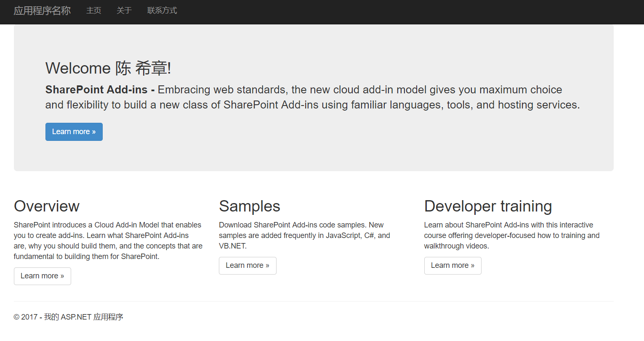This screenshot has width=644, height=341.
Task: Click the Developer training description text
Action: (x=511, y=235)
